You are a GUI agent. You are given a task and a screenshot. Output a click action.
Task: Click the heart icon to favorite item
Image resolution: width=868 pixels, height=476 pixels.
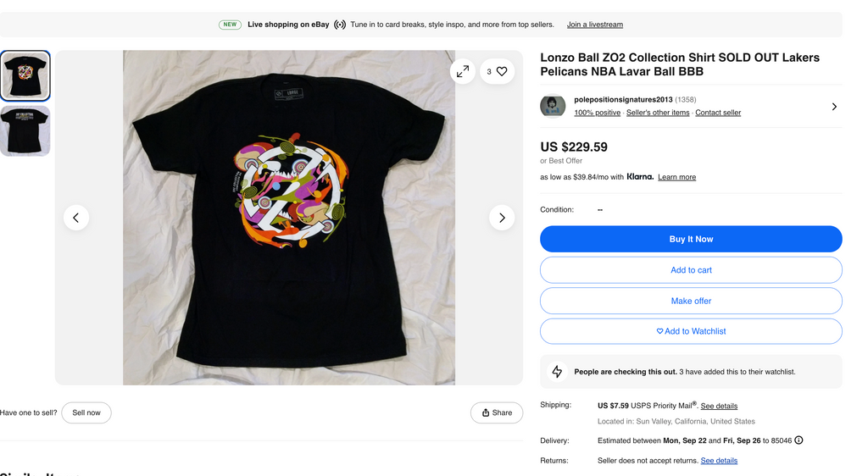coord(501,72)
